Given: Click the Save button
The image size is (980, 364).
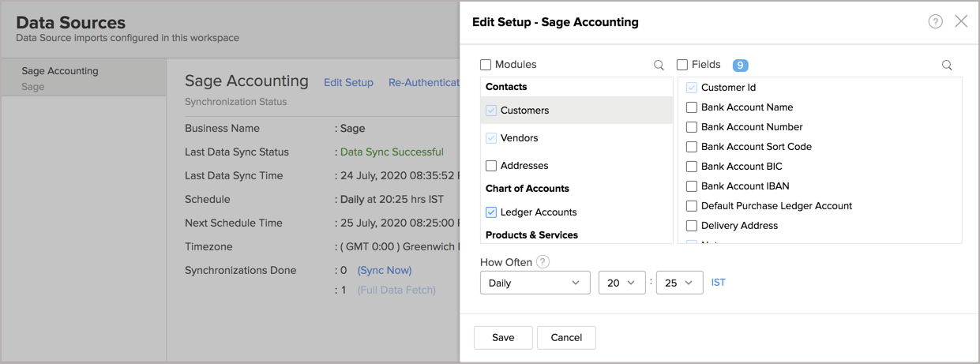Looking at the screenshot, I should click(x=503, y=337).
